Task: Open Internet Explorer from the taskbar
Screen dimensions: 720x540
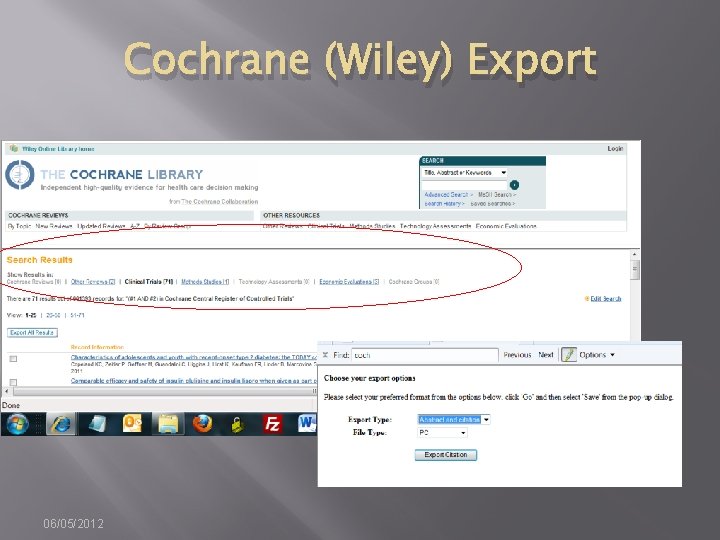Action: [x=61, y=424]
